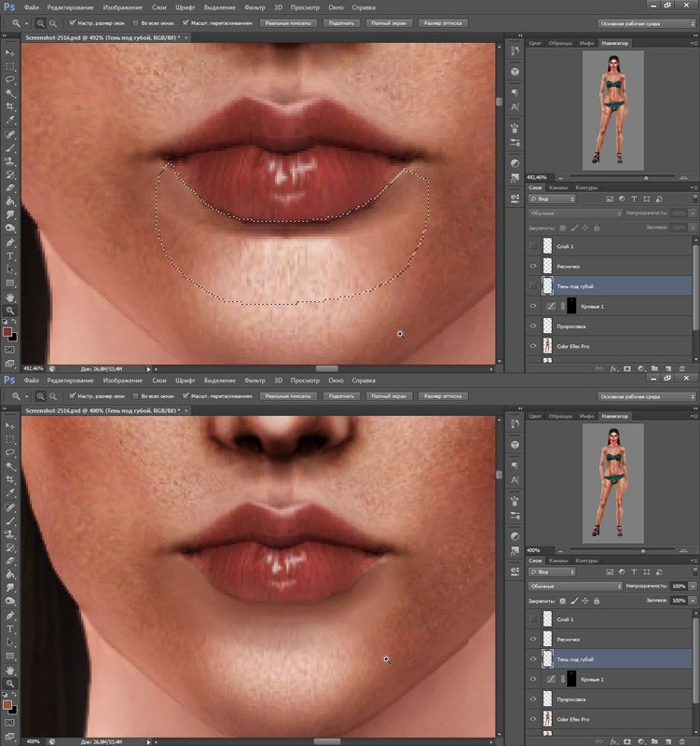The width and height of the screenshot is (700, 746).
Task: Click 'Полный экран' button in the 492% window
Action: pos(389,22)
